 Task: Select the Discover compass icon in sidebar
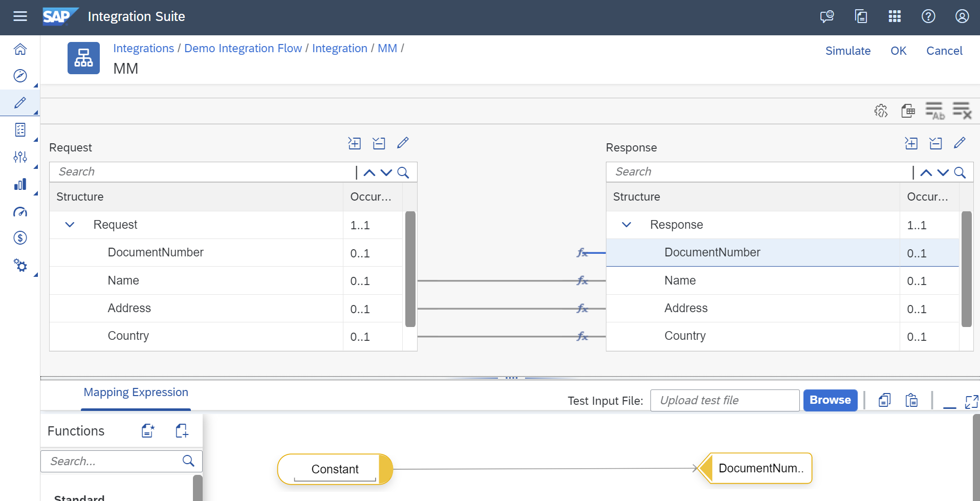point(19,76)
